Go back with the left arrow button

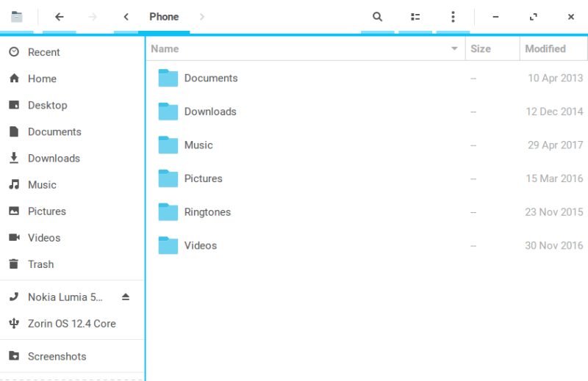tap(60, 16)
